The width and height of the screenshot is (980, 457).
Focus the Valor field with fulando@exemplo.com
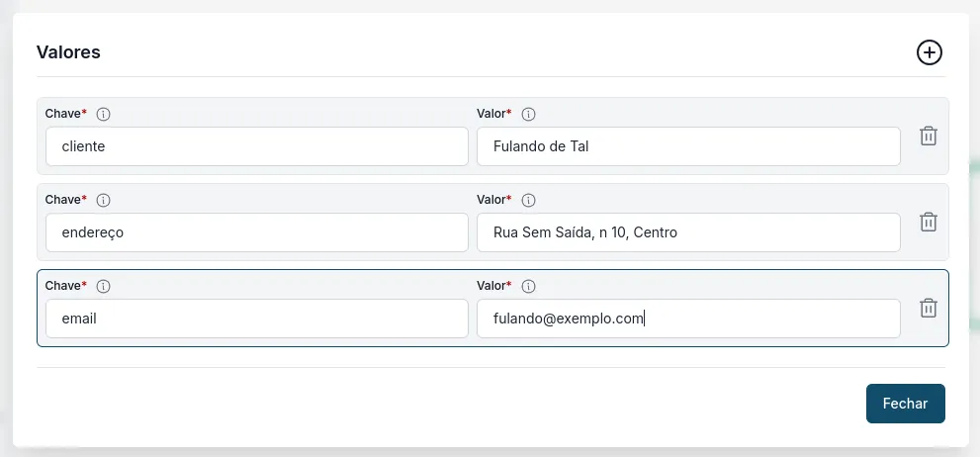688,319
